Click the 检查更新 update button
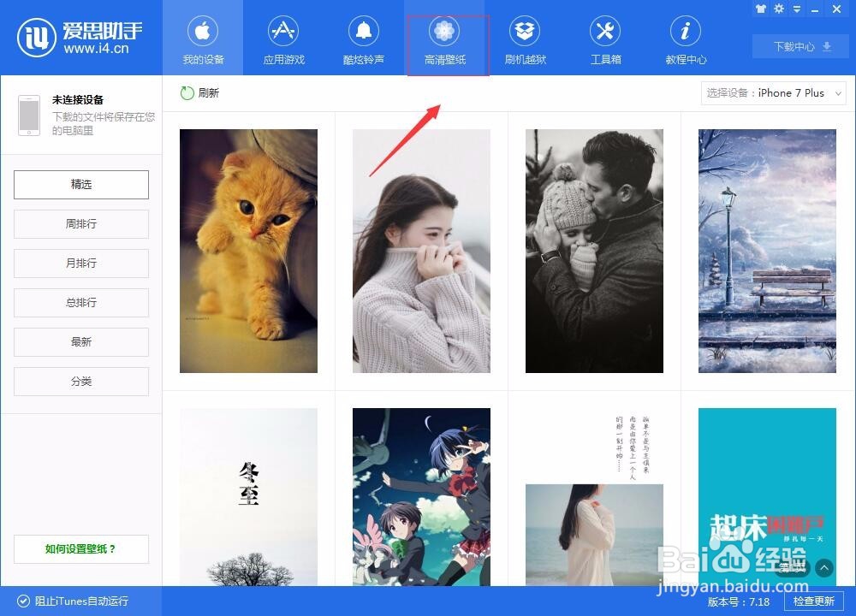856x616 pixels. click(x=813, y=601)
